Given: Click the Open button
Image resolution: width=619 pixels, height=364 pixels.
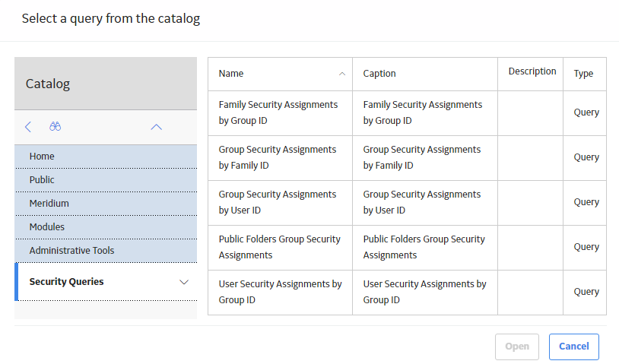Looking at the screenshot, I should coord(517,347).
